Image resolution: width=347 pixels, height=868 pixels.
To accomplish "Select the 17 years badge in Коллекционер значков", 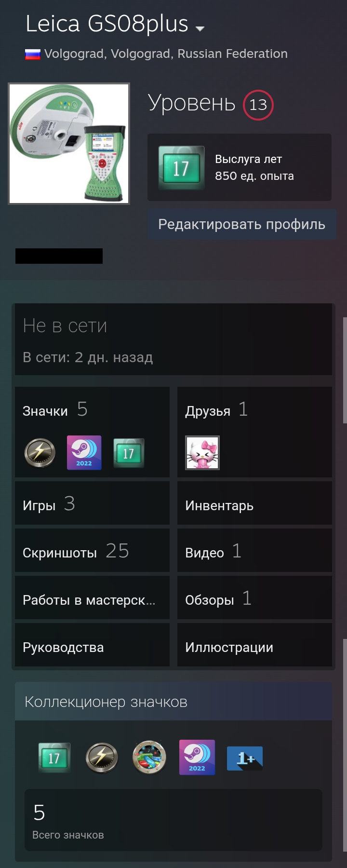I will (x=54, y=758).
